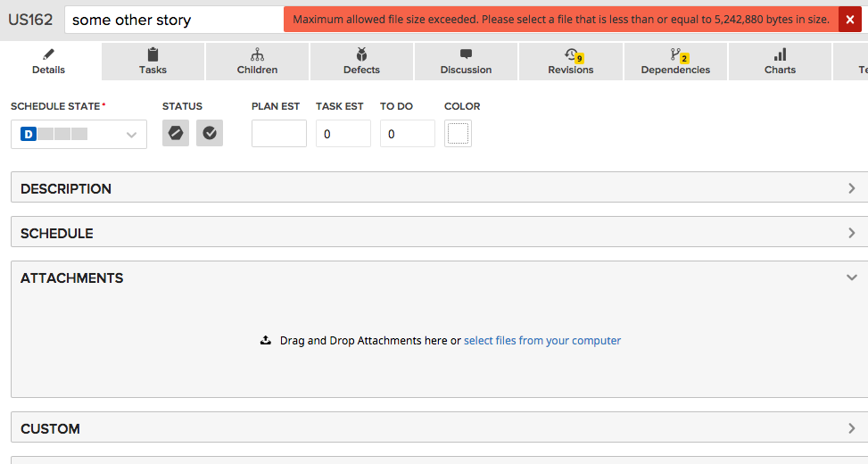This screenshot has height=464, width=868.
Task: Click the Plan Est input field
Action: tap(278, 134)
